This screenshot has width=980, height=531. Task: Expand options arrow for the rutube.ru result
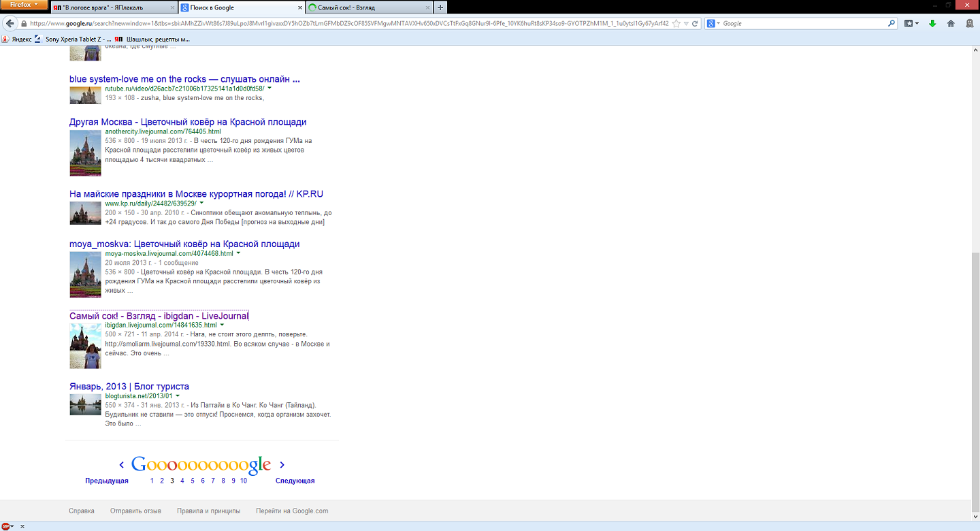(x=269, y=88)
